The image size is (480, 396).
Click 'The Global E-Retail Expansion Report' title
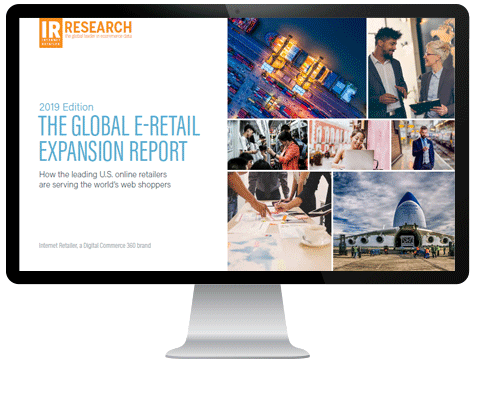[x=119, y=138]
